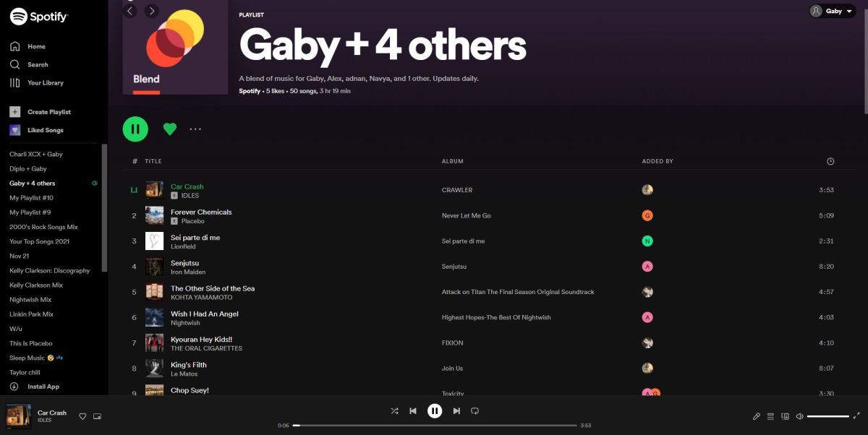Screen dimensions: 868x435
Task: Click the Senjutsu track album thumbnail
Action: (154, 267)
